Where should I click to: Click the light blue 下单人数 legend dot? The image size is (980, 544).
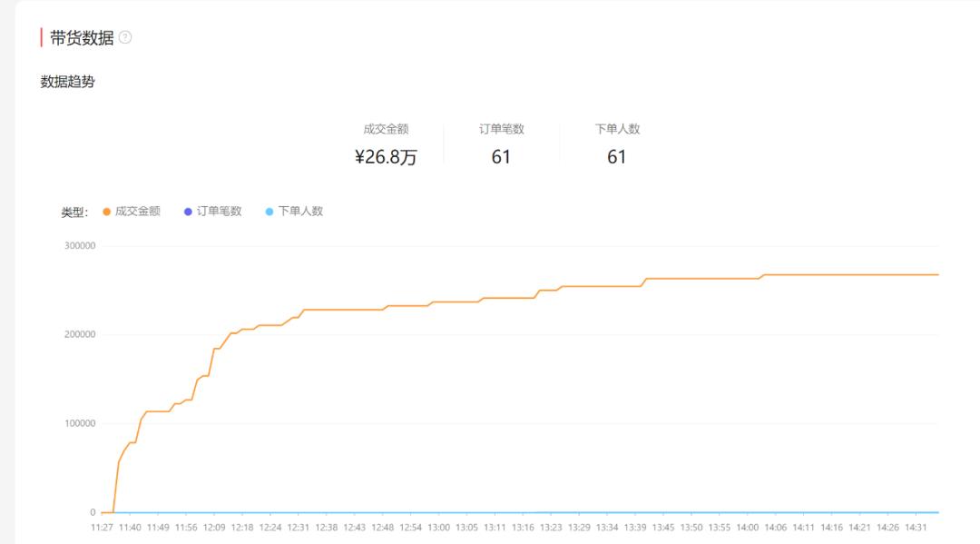(x=270, y=211)
